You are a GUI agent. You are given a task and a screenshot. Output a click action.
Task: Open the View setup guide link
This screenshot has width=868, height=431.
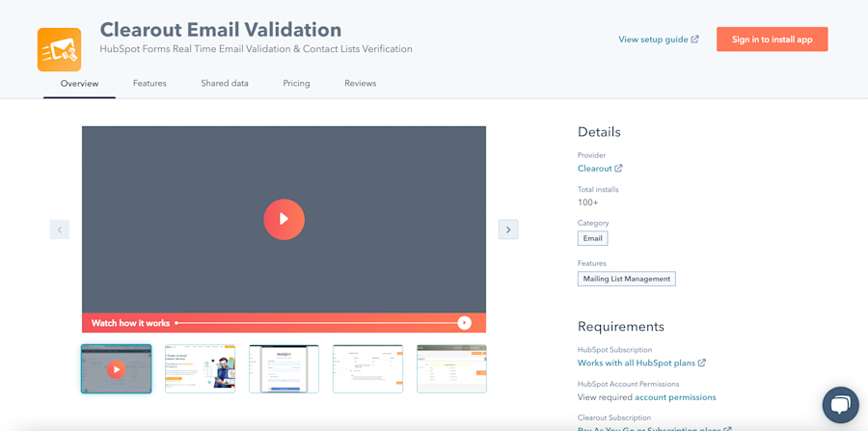pos(653,40)
